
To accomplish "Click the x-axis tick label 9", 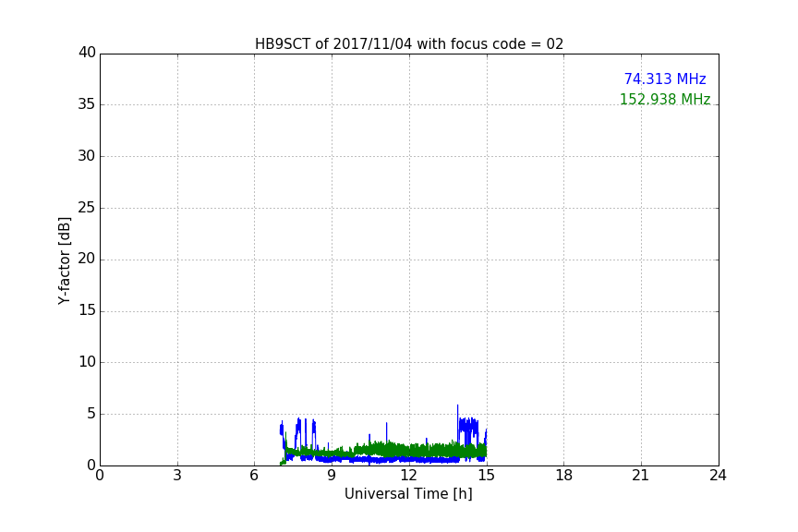I will [x=332, y=476].
